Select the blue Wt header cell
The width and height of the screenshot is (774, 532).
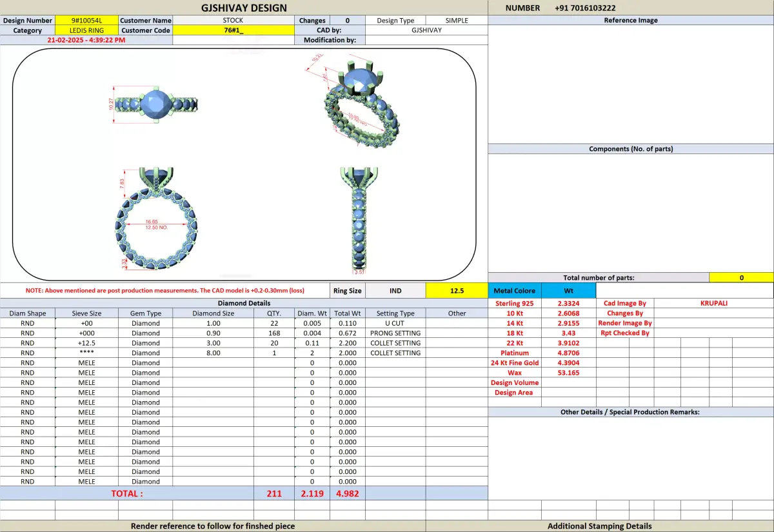pyautogui.click(x=568, y=291)
